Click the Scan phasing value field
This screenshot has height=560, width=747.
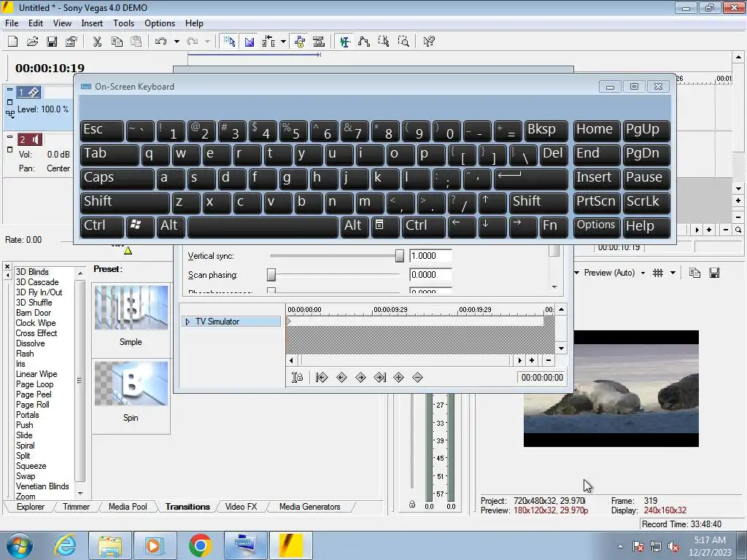pos(430,275)
